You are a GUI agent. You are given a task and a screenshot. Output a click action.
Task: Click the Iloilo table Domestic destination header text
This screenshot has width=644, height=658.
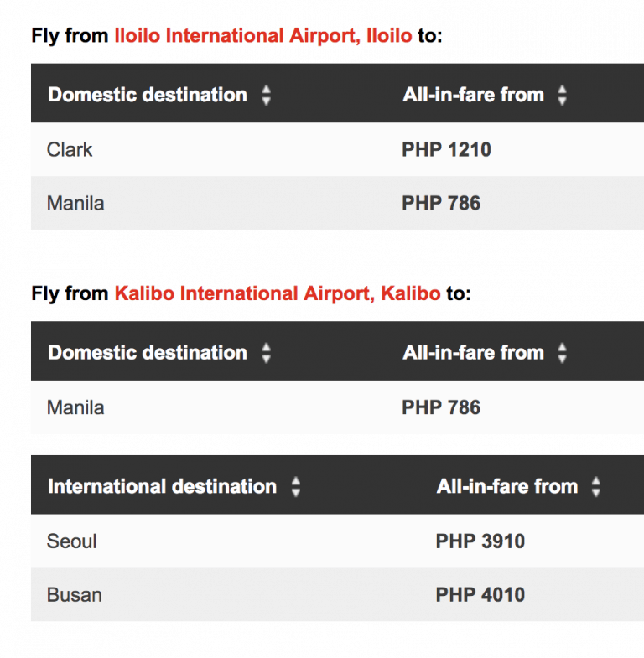coord(148,96)
